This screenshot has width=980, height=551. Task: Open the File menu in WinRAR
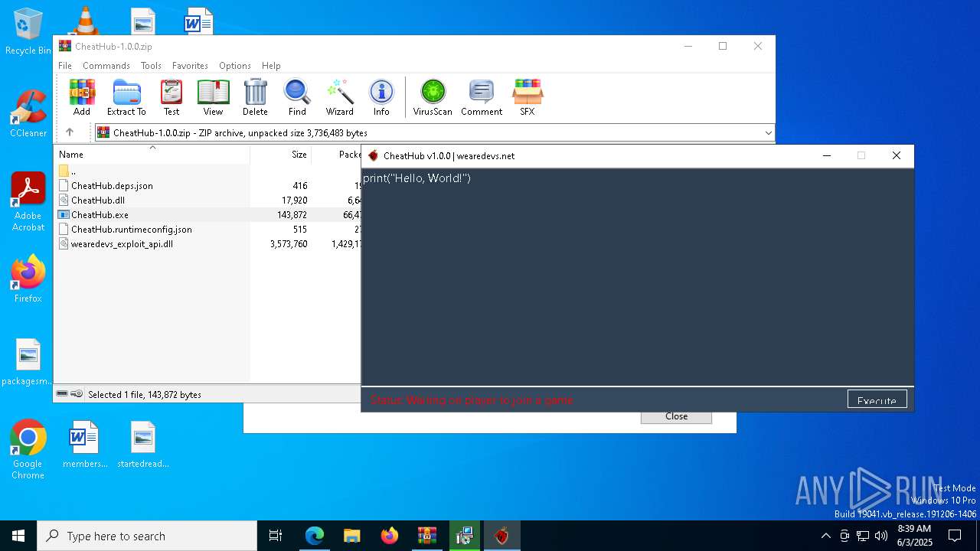[65, 66]
